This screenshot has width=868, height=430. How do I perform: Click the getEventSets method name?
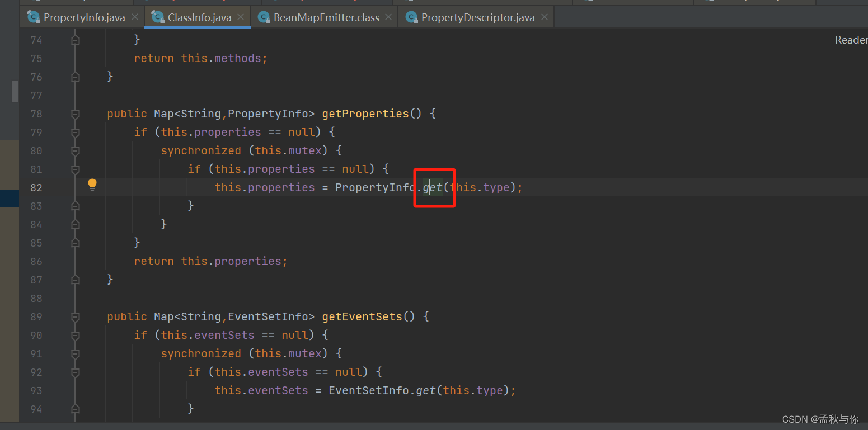[x=362, y=316]
